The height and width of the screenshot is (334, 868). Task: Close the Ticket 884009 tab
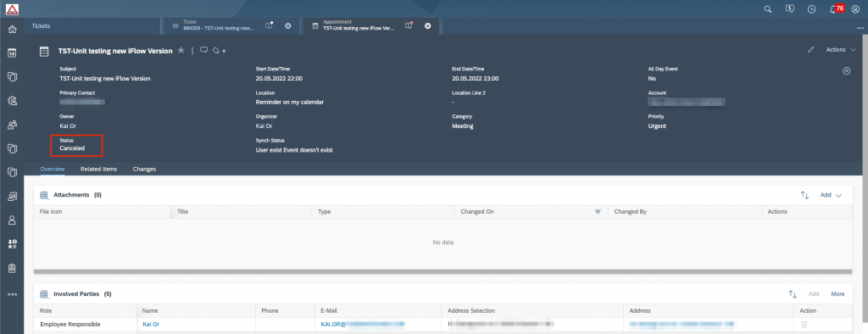click(x=288, y=25)
